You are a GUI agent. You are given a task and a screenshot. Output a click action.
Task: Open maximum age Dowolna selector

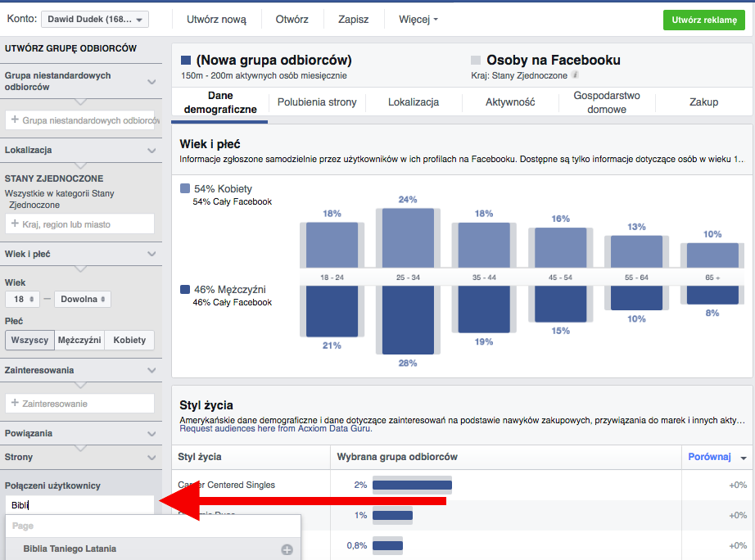(x=82, y=299)
